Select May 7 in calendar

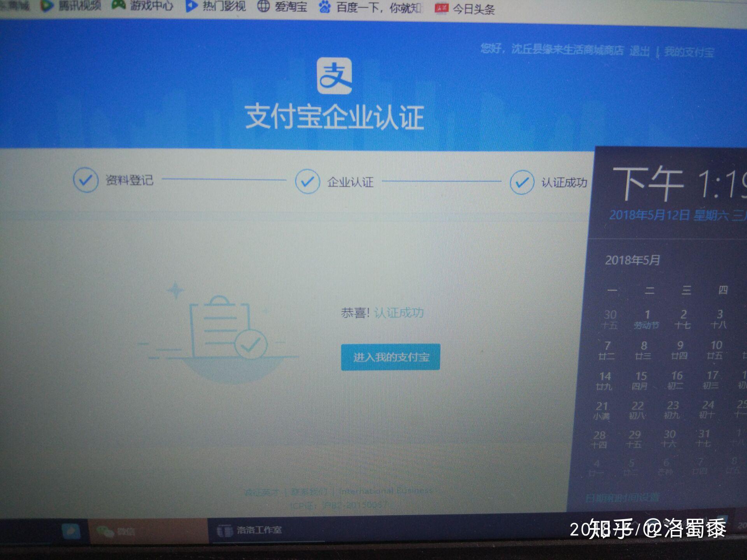[x=607, y=350]
